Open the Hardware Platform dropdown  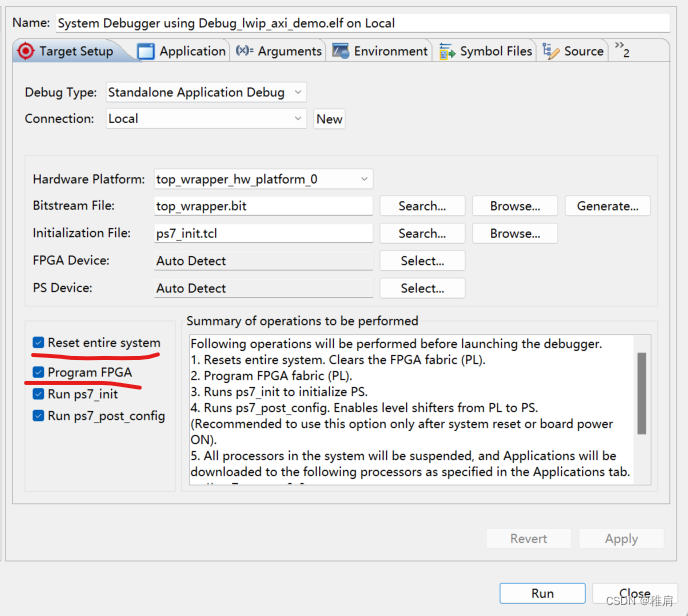263,179
